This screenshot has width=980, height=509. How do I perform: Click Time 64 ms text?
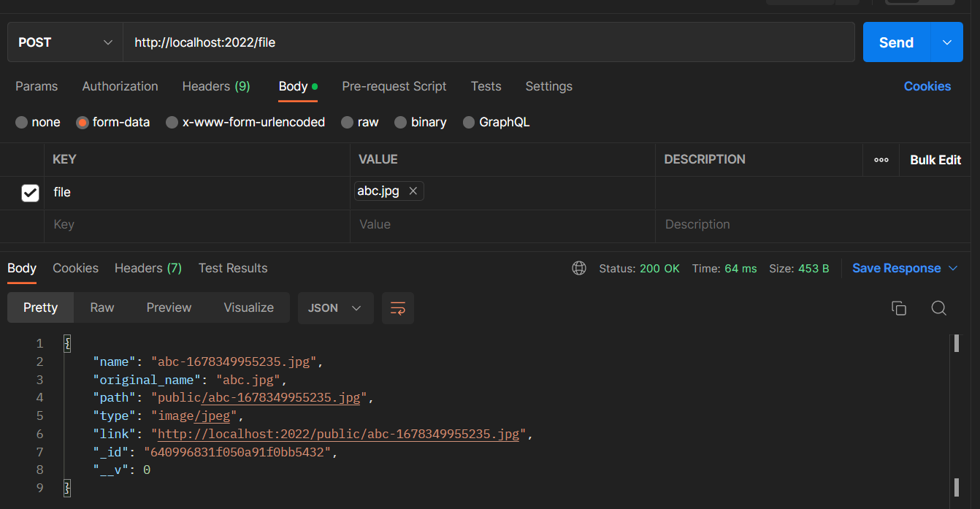pos(724,269)
